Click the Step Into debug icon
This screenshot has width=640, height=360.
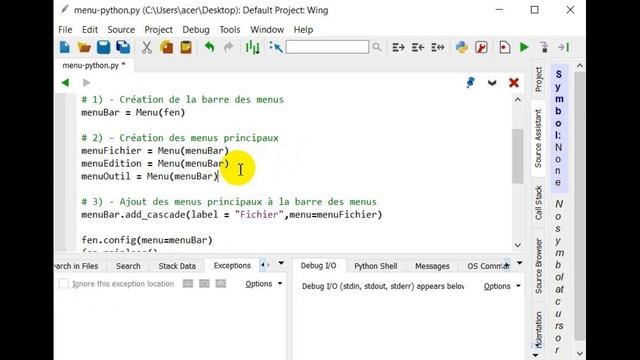point(544,47)
